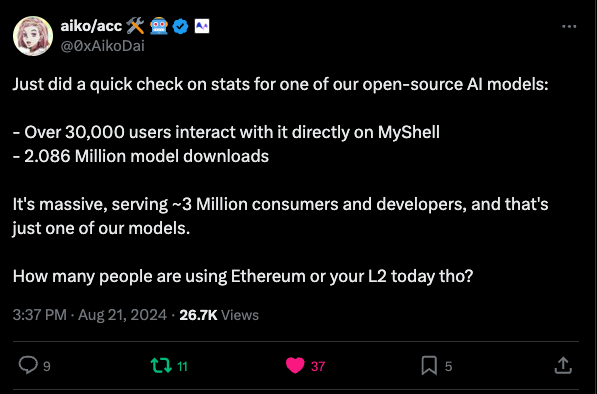Click the reply count 9
This screenshot has height=394, width=597.
[46, 366]
